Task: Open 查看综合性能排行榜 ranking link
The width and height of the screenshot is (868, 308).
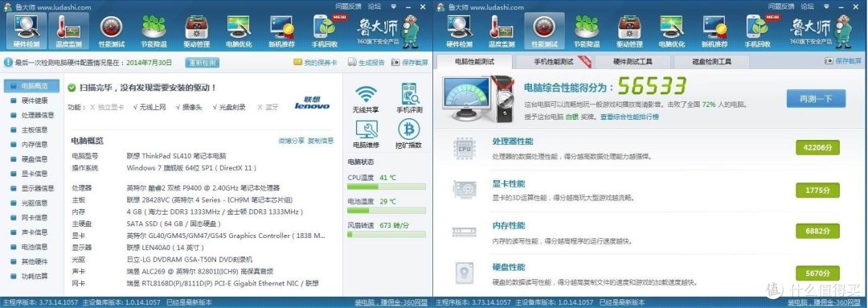Action: 629,117
